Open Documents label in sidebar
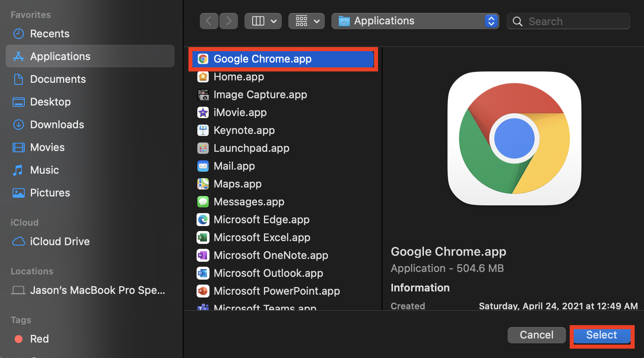 pyautogui.click(x=58, y=79)
